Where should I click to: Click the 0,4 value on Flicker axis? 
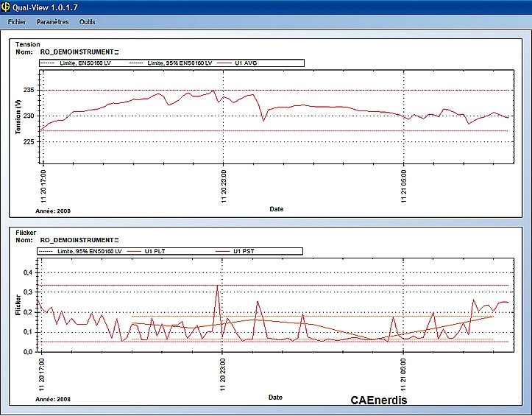(28, 272)
